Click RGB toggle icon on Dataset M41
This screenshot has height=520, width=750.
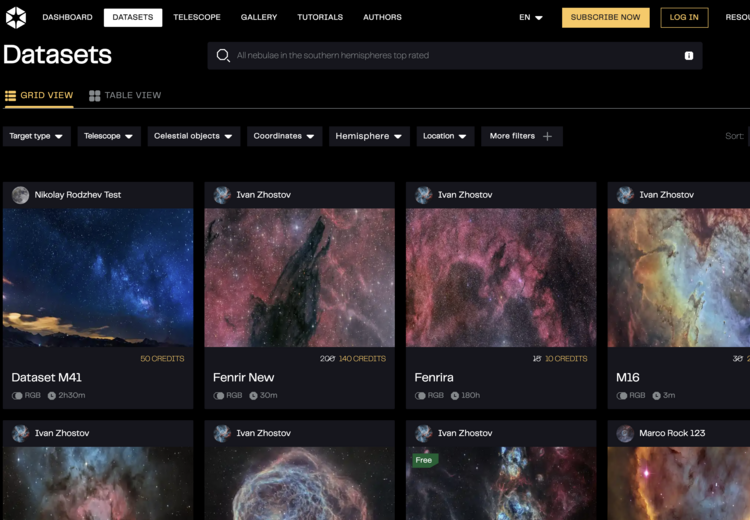[x=17, y=396]
